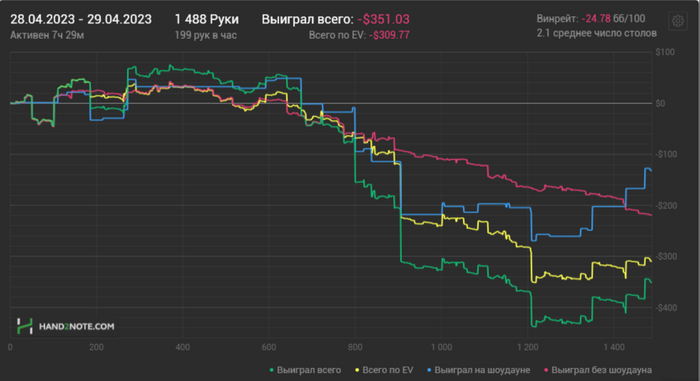
Task: Click the 'Винрейт:' label
Action: pos(557,18)
